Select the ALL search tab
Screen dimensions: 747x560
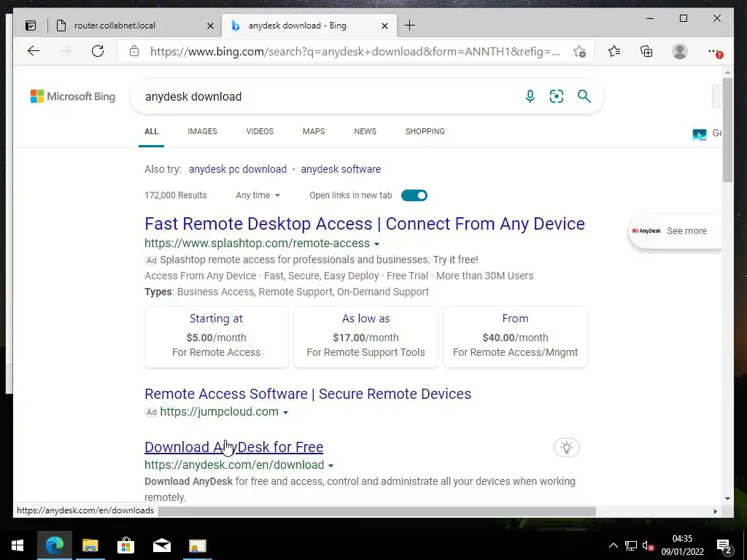pyautogui.click(x=152, y=131)
